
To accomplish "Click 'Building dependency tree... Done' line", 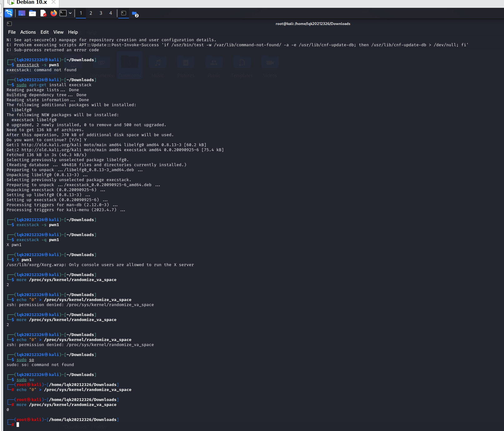I will tap(47, 95).
